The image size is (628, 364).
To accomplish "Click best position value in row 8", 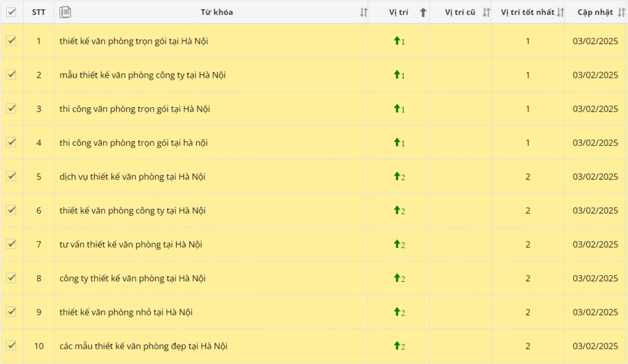I will click(527, 278).
